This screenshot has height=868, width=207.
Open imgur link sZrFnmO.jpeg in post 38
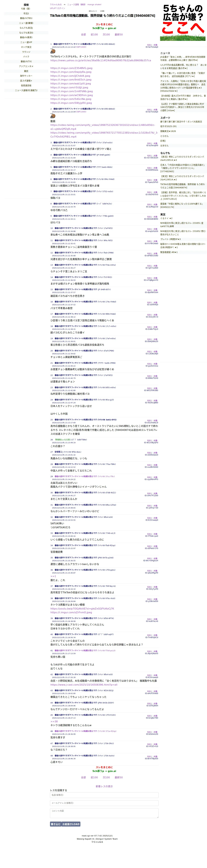[71, 613]
